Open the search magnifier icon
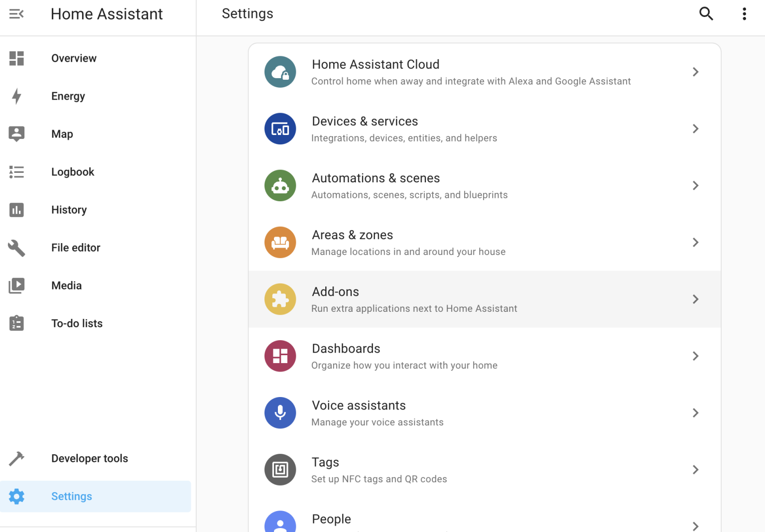The height and width of the screenshot is (532, 765). (x=706, y=13)
